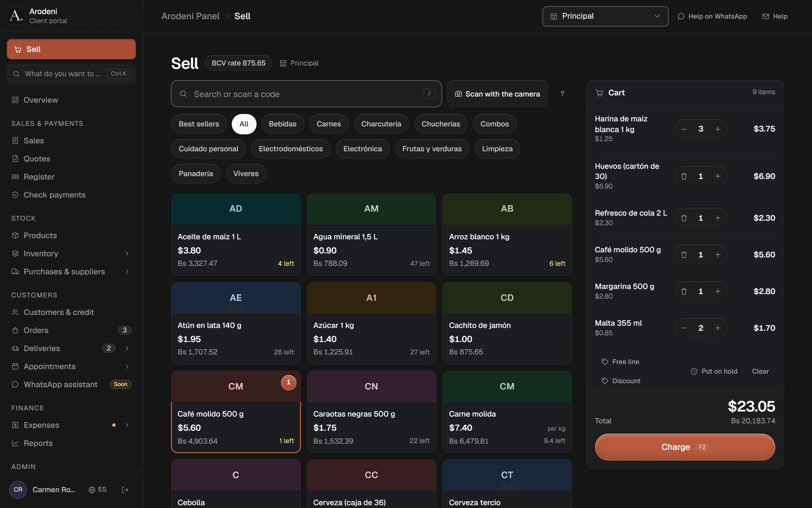Show the Charcutería category
The height and width of the screenshot is (508, 812).
(381, 124)
